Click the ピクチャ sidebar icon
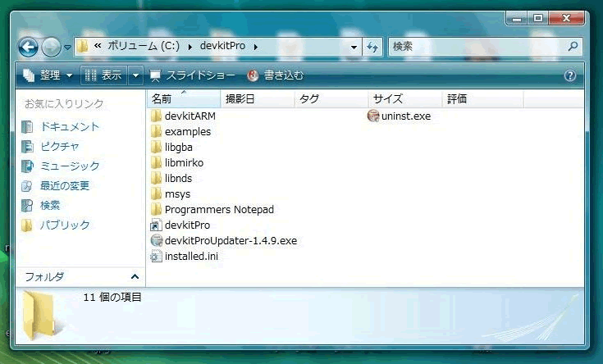The width and height of the screenshot is (603, 364). 27,147
